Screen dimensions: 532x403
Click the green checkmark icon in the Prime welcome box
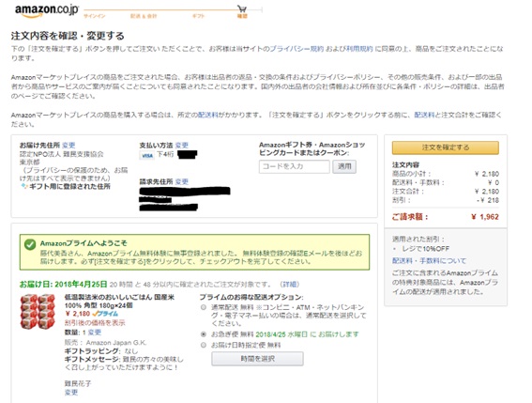pyautogui.click(x=30, y=244)
